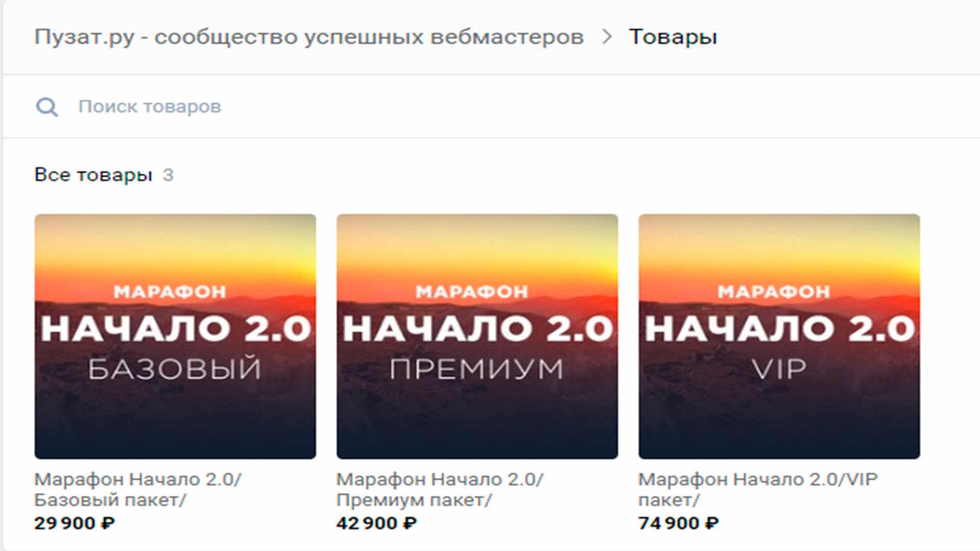Image resolution: width=980 pixels, height=551 pixels.
Task: Click the items count 3 next to Все товары
Action: (x=168, y=175)
